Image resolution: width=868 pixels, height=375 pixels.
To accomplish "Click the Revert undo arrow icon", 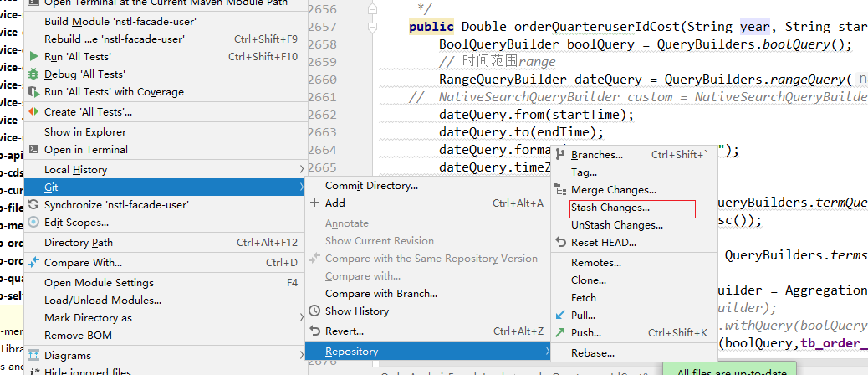I will click(315, 331).
